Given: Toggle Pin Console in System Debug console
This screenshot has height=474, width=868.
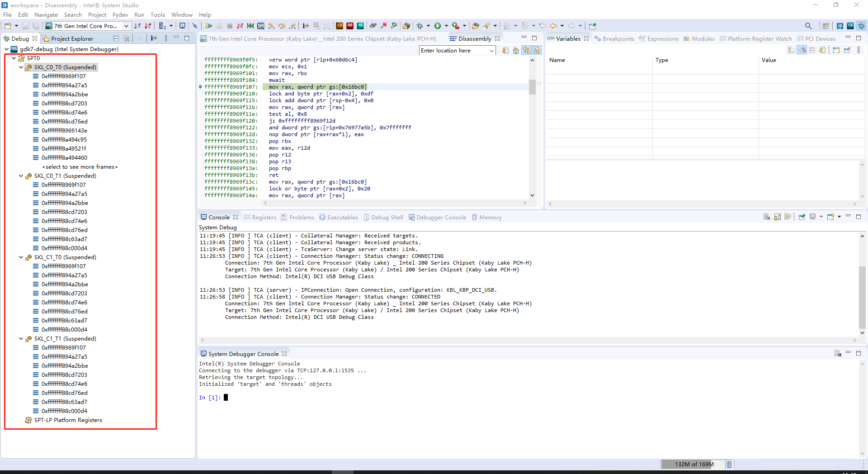Looking at the screenshot, I should pos(802,217).
